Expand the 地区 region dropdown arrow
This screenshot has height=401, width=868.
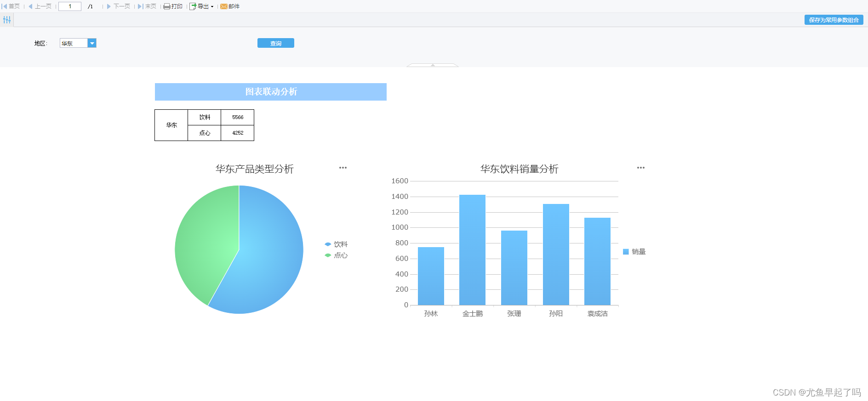pyautogui.click(x=92, y=43)
